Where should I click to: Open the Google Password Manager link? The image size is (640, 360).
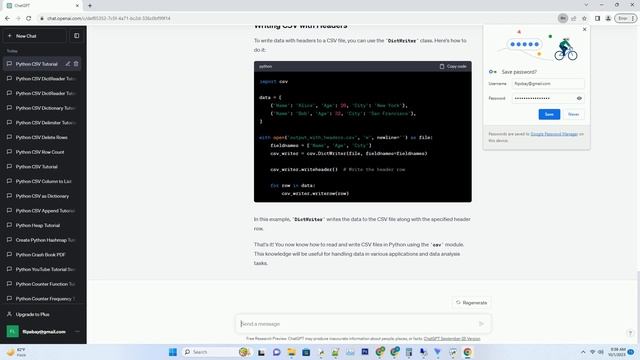(554, 134)
